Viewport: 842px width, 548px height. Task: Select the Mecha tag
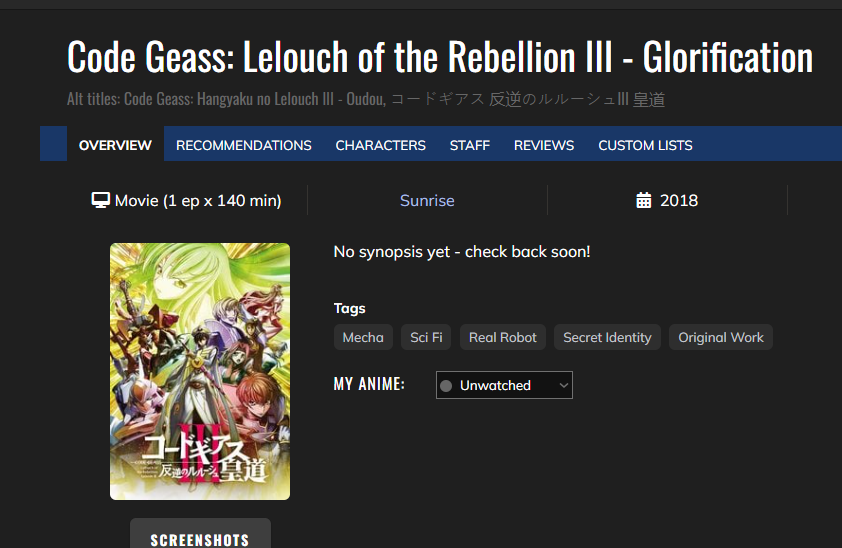pyautogui.click(x=363, y=338)
